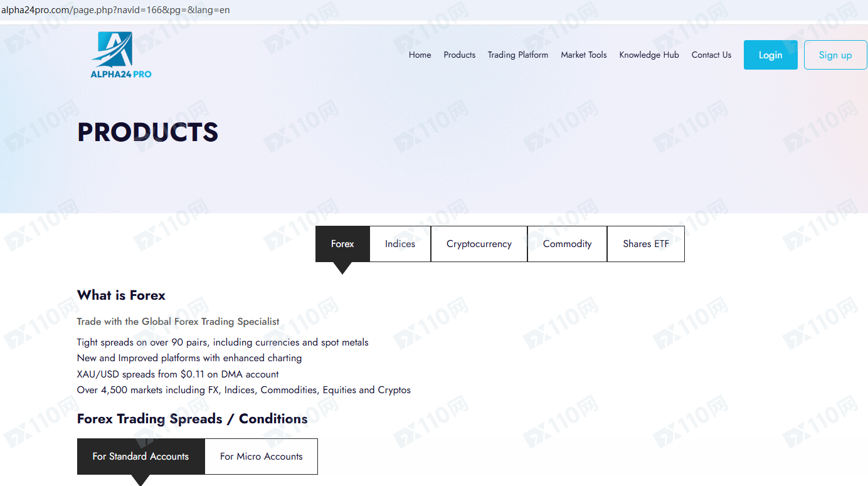This screenshot has width=868, height=486.
Task: Click the What is Forex heading
Action: [x=121, y=295]
